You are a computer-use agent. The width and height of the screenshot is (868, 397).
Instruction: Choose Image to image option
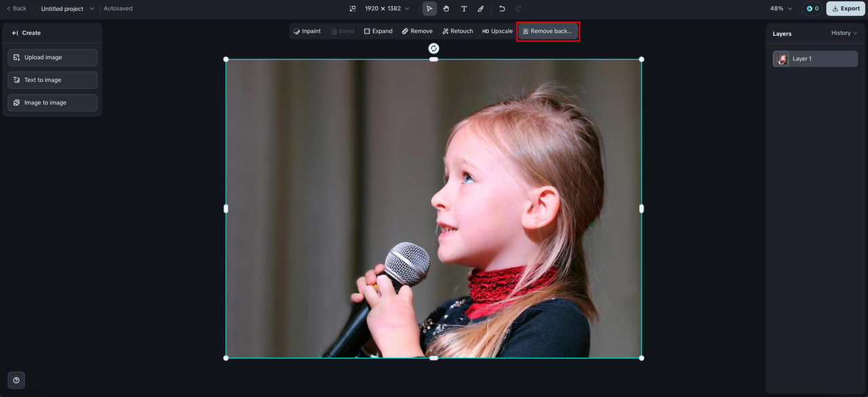(x=52, y=102)
